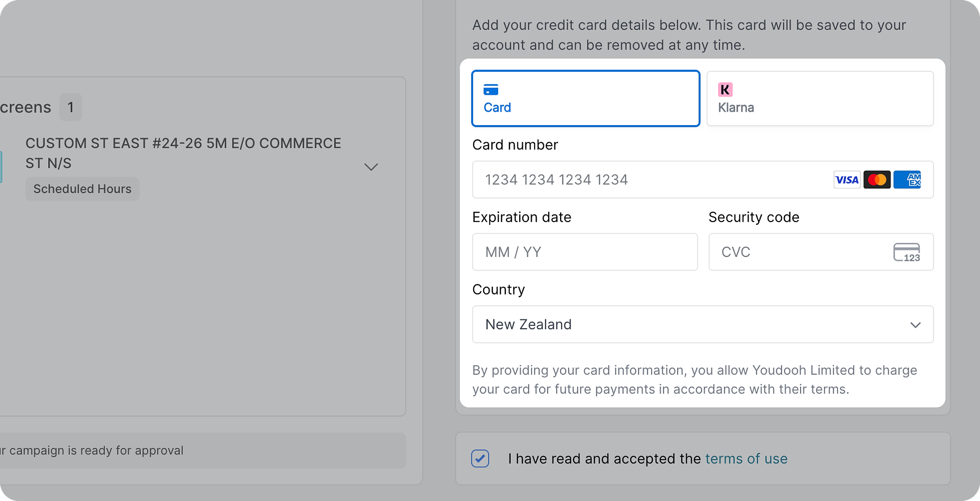Click the Mastercard logo icon
The width and height of the screenshot is (980, 501).
877,180
